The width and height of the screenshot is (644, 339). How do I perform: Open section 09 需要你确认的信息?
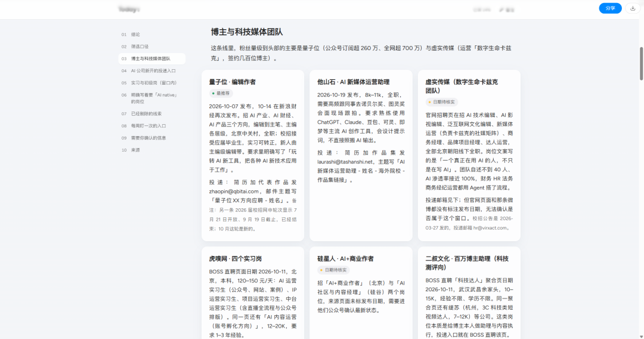pyautogui.click(x=151, y=138)
